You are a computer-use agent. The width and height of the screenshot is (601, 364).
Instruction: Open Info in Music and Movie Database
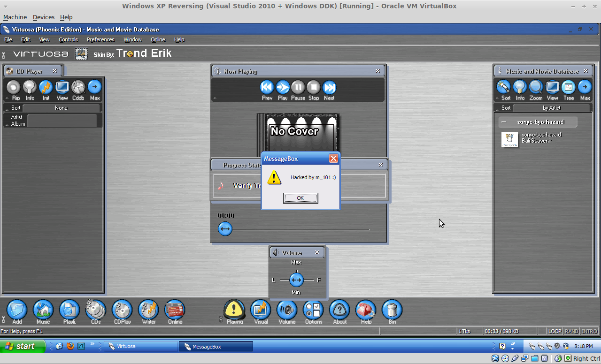tap(520, 87)
